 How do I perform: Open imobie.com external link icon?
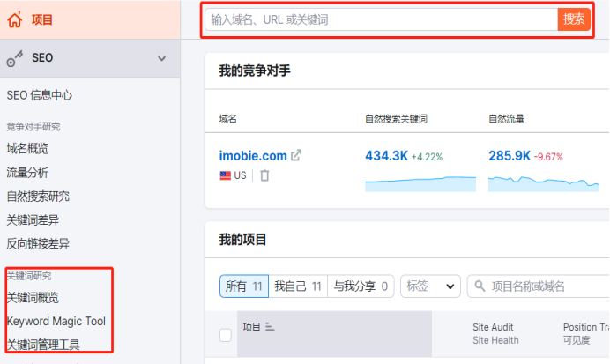tap(296, 155)
